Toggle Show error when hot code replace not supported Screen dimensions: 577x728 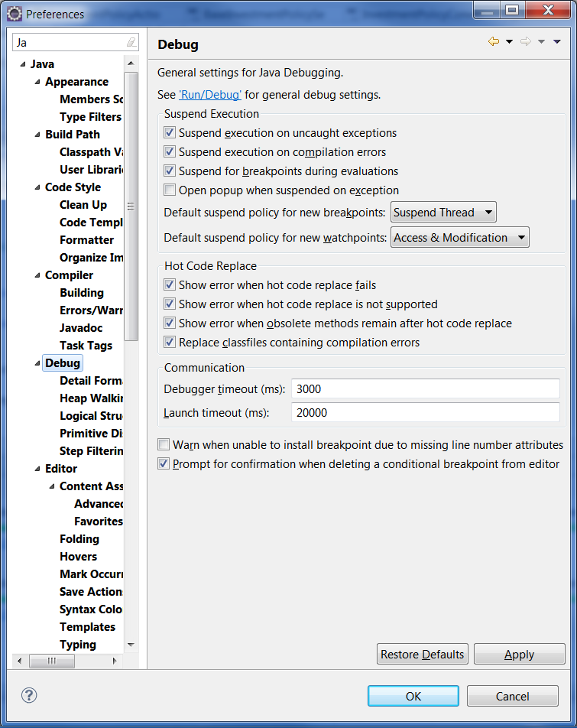click(170, 304)
